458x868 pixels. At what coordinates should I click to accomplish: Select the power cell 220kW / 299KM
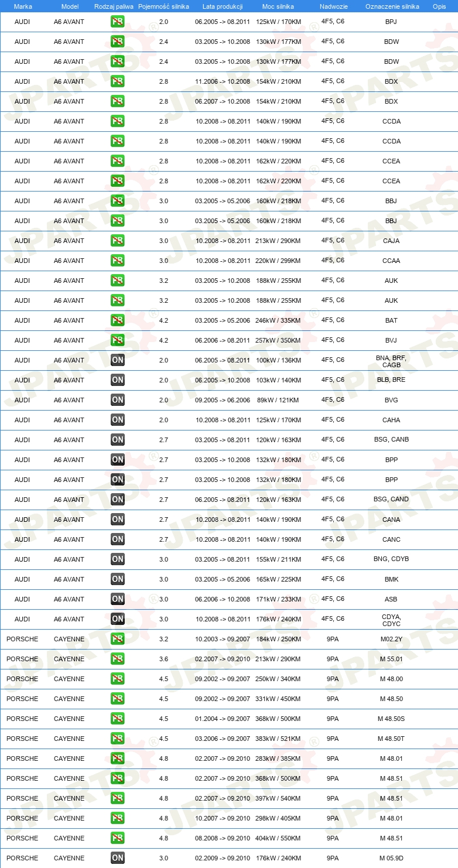[x=278, y=261]
